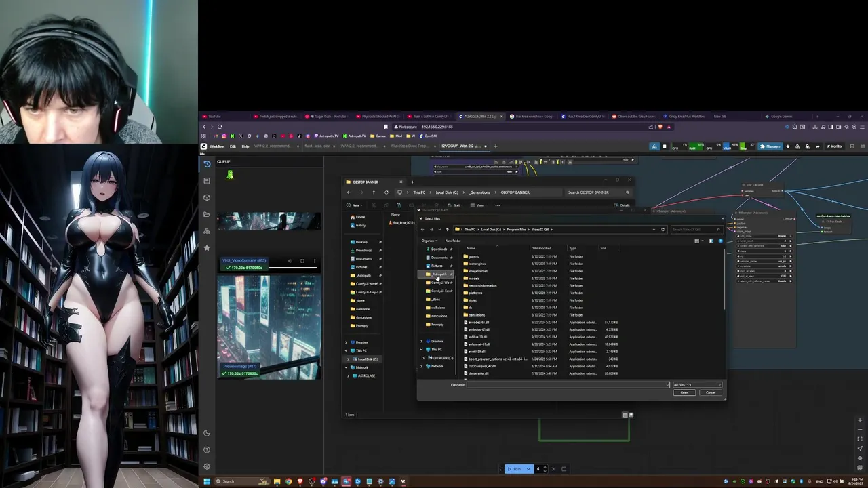The width and height of the screenshot is (868, 488).
Task: Expand the Dropbox node in dialog tree
Action: pos(421,341)
